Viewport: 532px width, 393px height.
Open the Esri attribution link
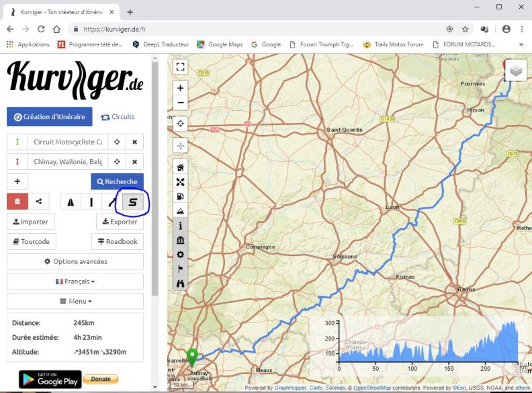[458, 388]
